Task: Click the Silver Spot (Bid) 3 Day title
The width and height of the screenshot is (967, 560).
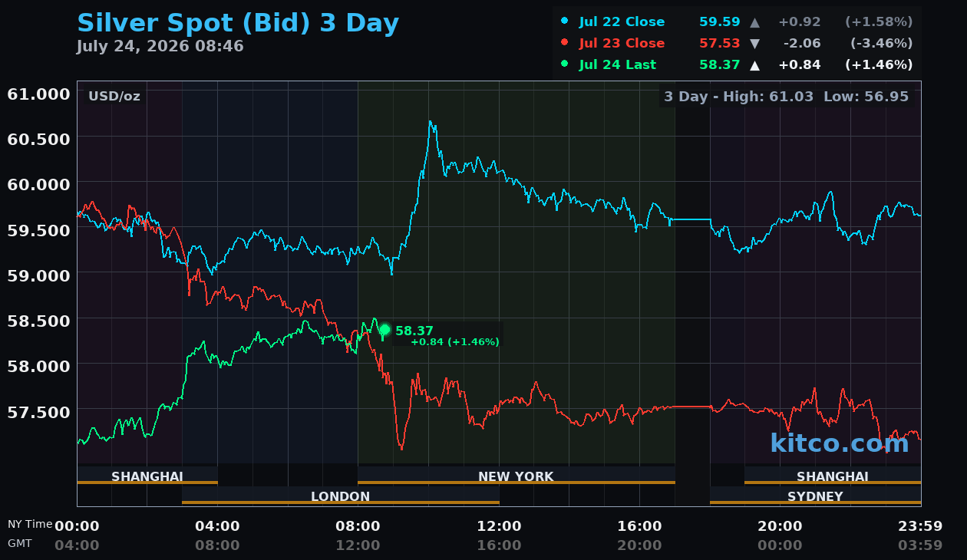Action: tap(238, 23)
